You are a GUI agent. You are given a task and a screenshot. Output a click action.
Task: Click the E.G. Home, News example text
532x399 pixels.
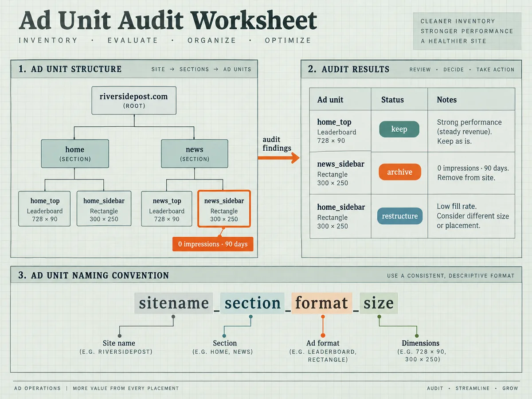[x=223, y=352]
